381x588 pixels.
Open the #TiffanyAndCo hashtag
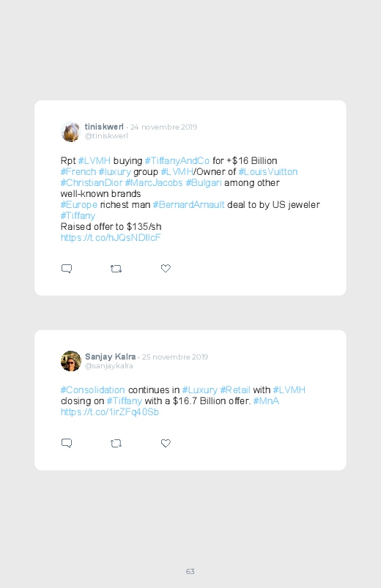click(x=177, y=161)
